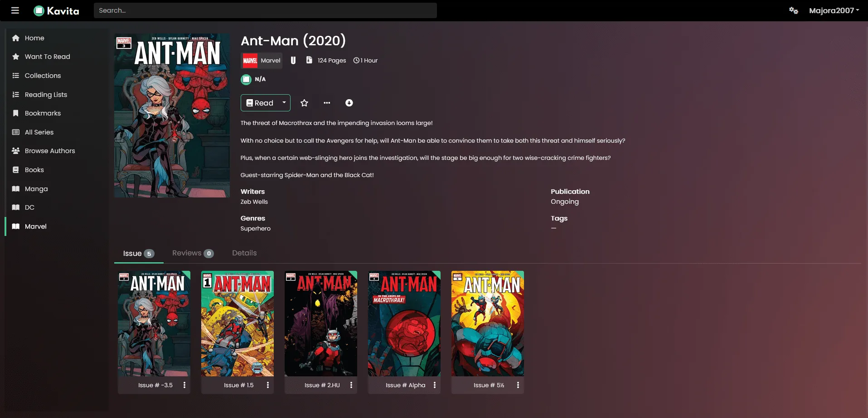
Task: Open the server settings gear icon
Action: tap(793, 10)
